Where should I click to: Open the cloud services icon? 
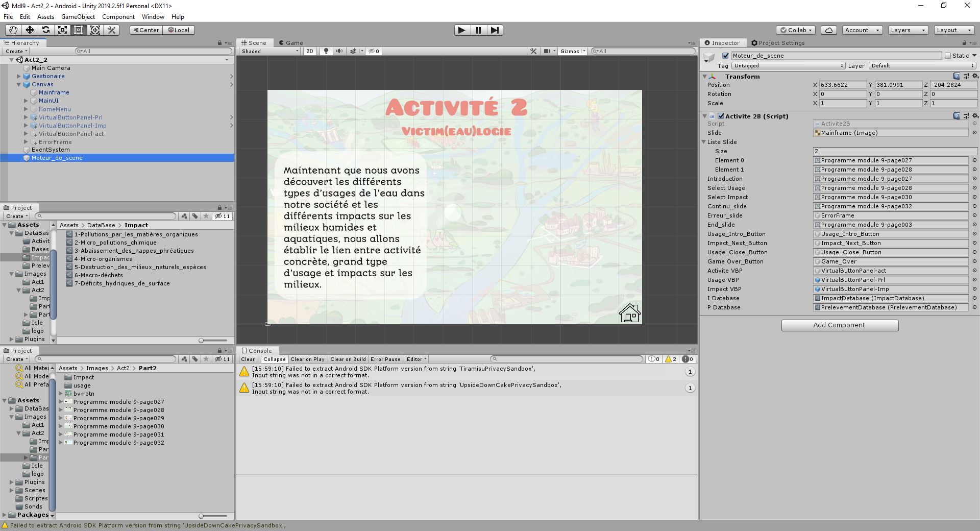(x=829, y=30)
